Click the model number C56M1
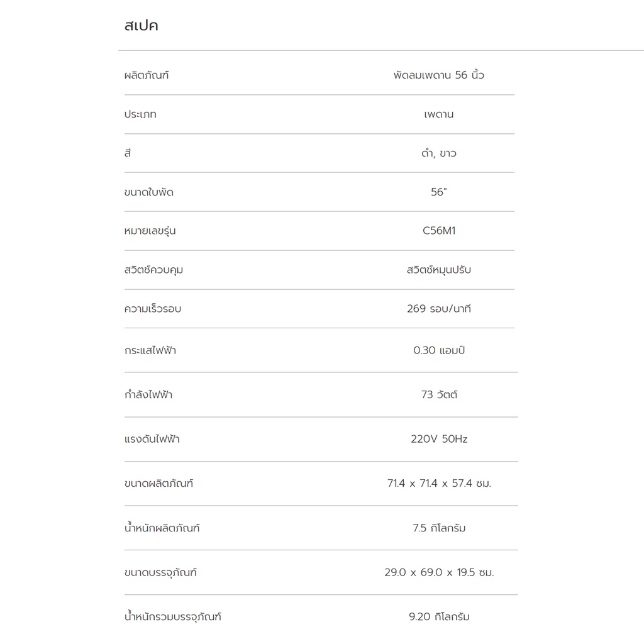Viewport: 644px width, 644px height. click(438, 230)
